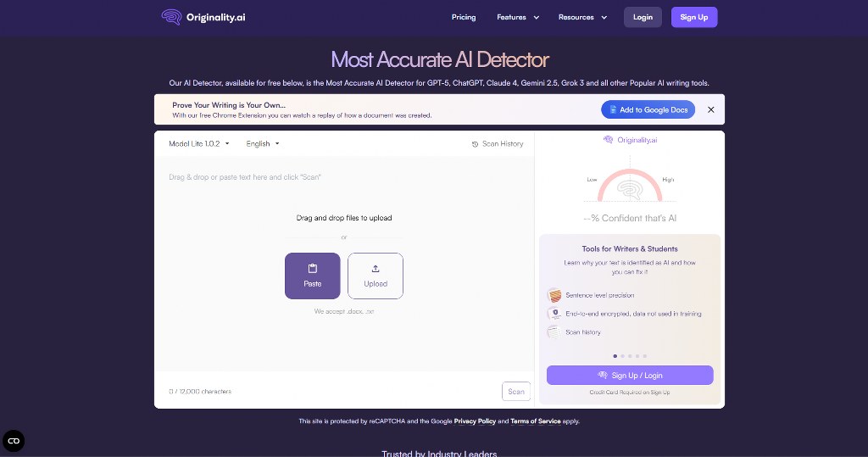Add the extension to Google Docs
868x457 pixels.
(x=648, y=109)
